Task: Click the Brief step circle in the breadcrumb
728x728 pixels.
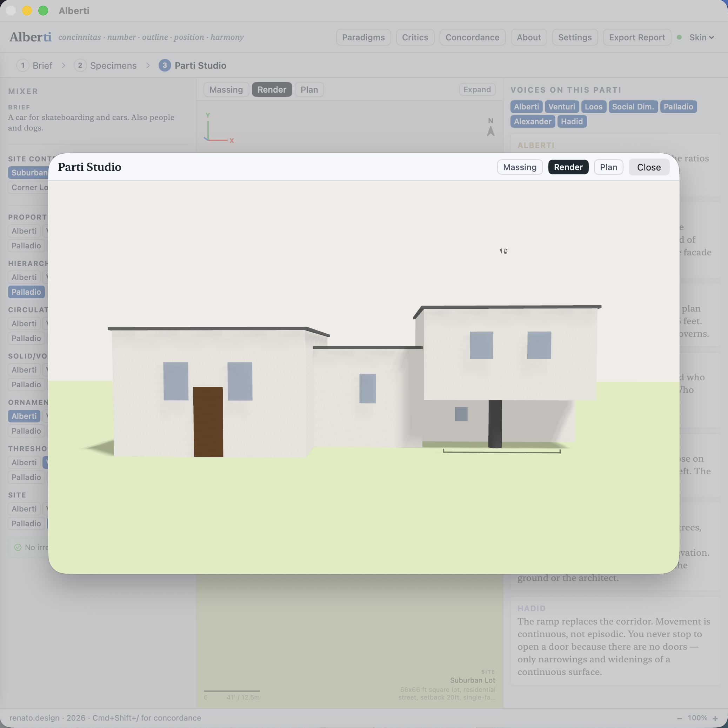Action: point(22,65)
